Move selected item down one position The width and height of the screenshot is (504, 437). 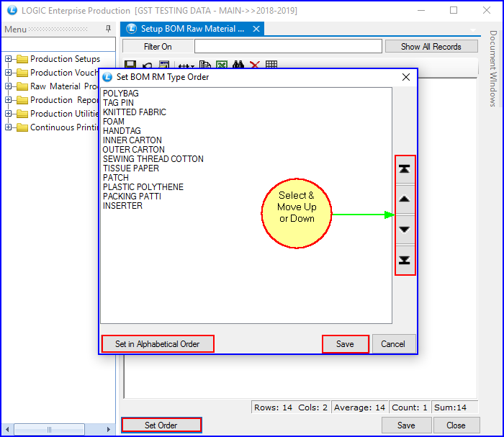(x=405, y=230)
